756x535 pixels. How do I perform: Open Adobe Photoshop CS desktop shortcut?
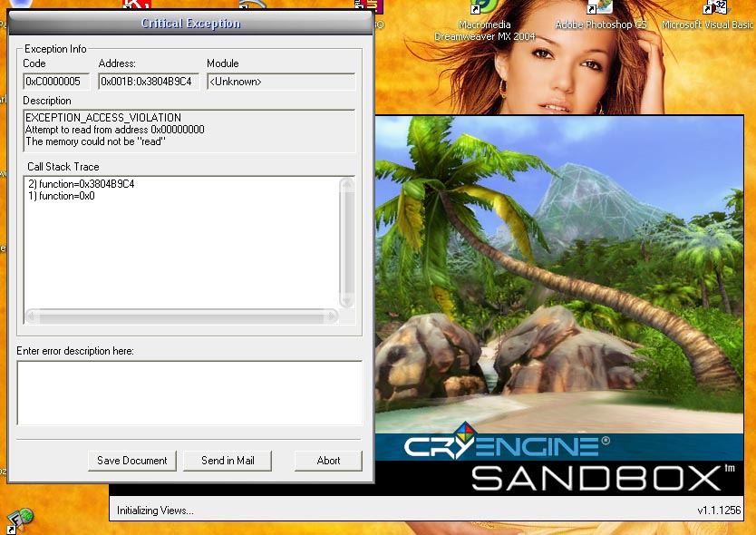point(600,15)
